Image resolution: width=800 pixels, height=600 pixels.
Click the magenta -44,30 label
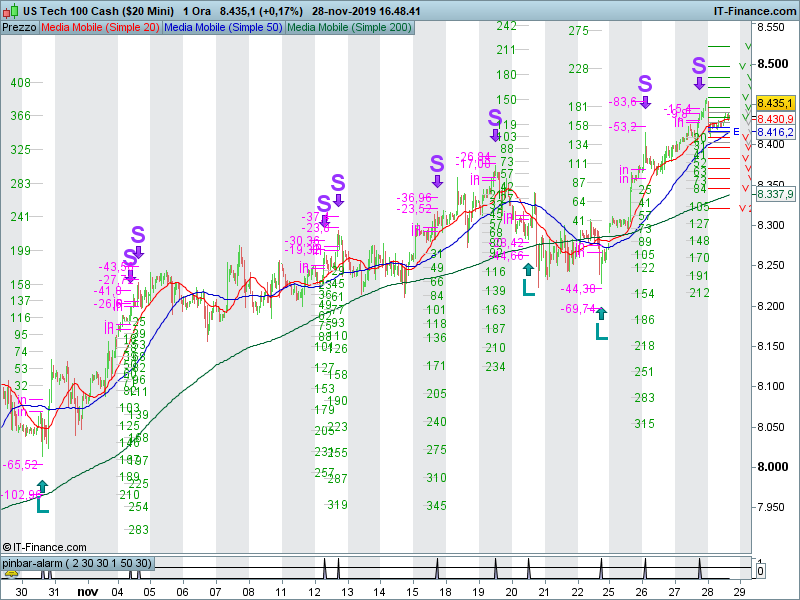578,289
